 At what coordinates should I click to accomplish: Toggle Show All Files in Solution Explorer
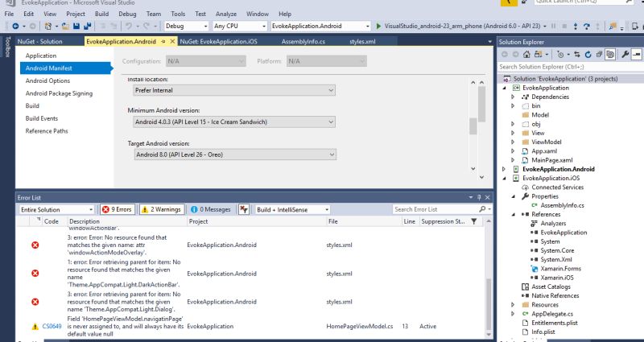[x=610, y=54]
